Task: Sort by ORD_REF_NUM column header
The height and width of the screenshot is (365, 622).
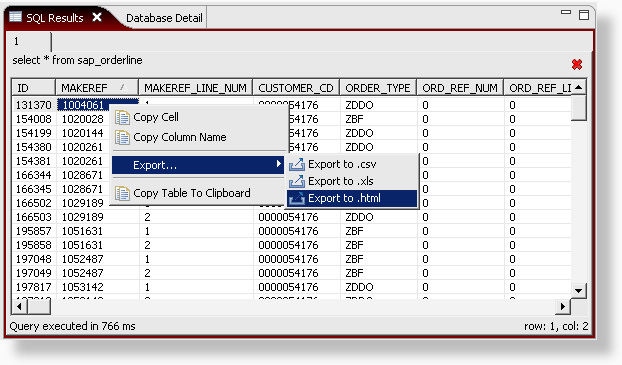Action: click(x=460, y=88)
